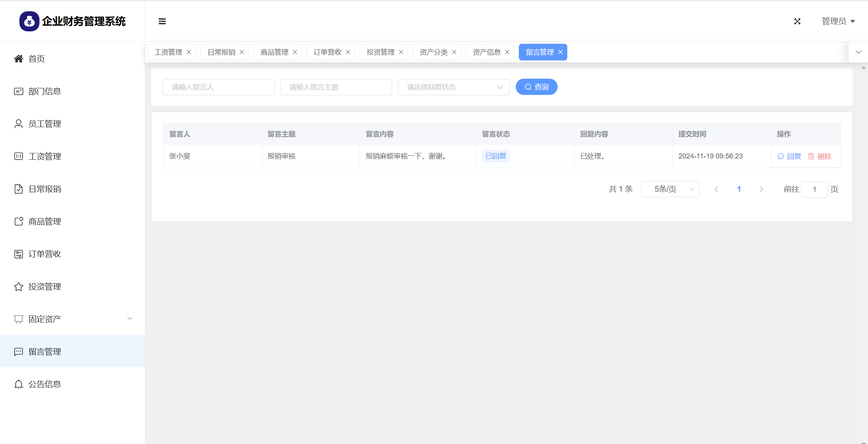The width and height of the screenshot is (868, 444).
Task: Click the 公告信息 bell icon
Action: point(18,384)
